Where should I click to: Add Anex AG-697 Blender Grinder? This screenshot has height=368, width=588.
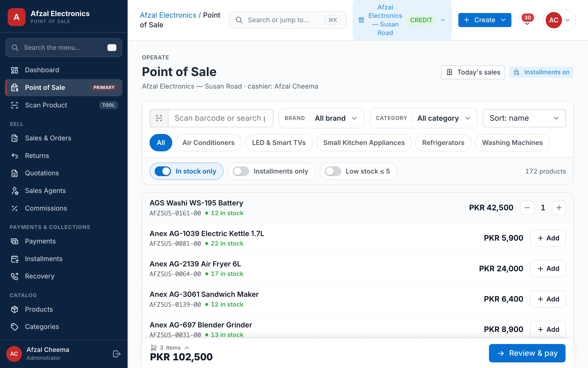tap(548, 329)
